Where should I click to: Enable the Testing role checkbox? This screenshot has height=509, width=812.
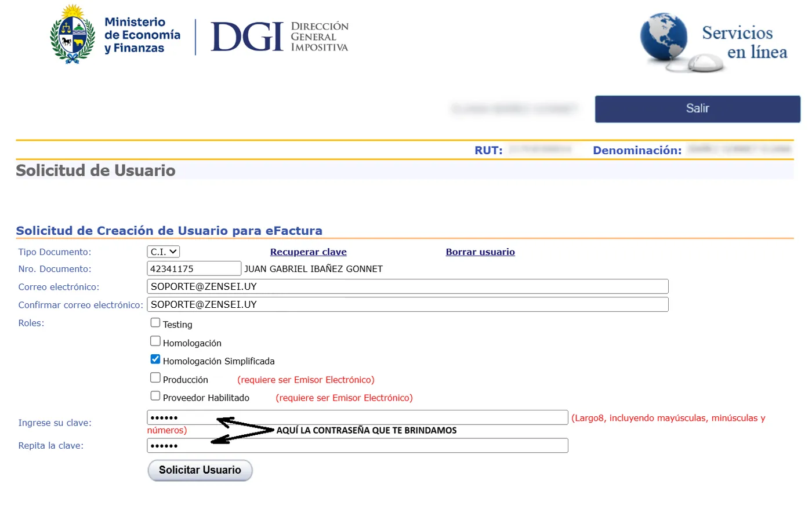[155, 322]
